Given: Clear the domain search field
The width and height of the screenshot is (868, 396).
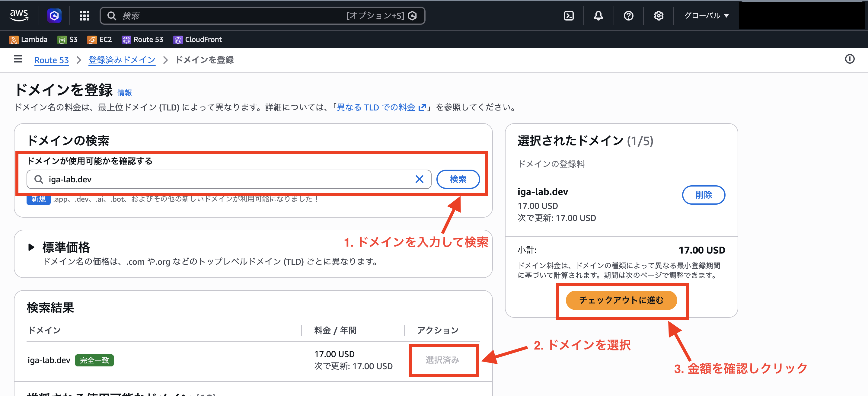Looking at the screenshot, I should 420,179.
